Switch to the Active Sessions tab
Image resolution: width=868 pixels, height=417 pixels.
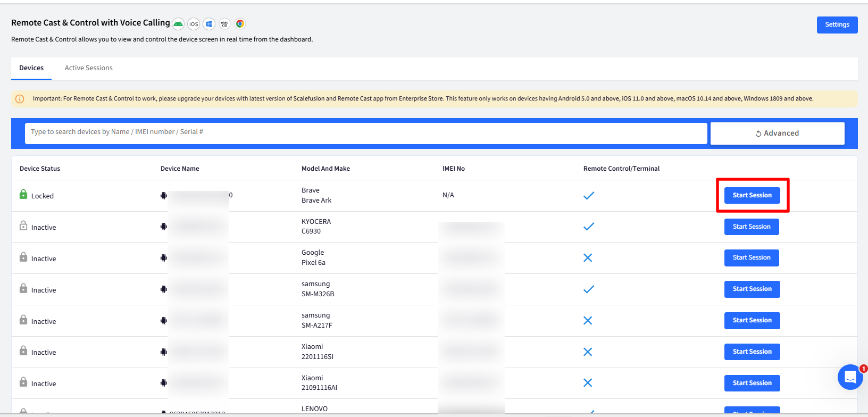(89, 68)
